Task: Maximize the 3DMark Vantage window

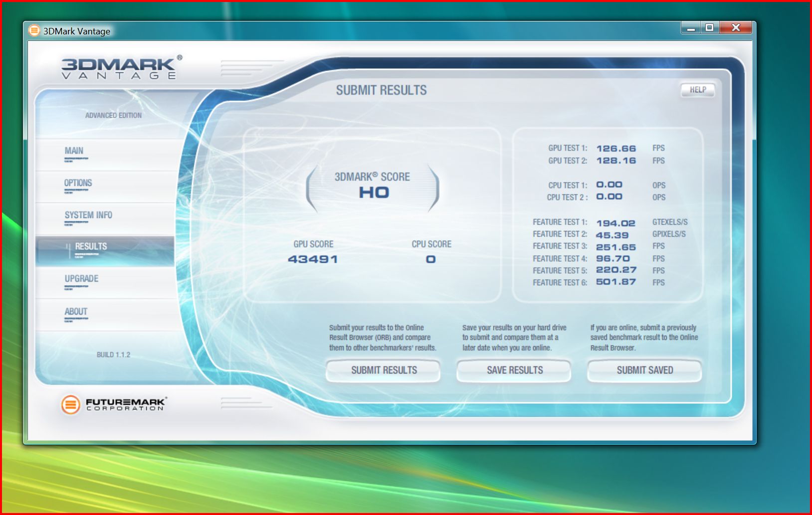Action: pos(709,28)
